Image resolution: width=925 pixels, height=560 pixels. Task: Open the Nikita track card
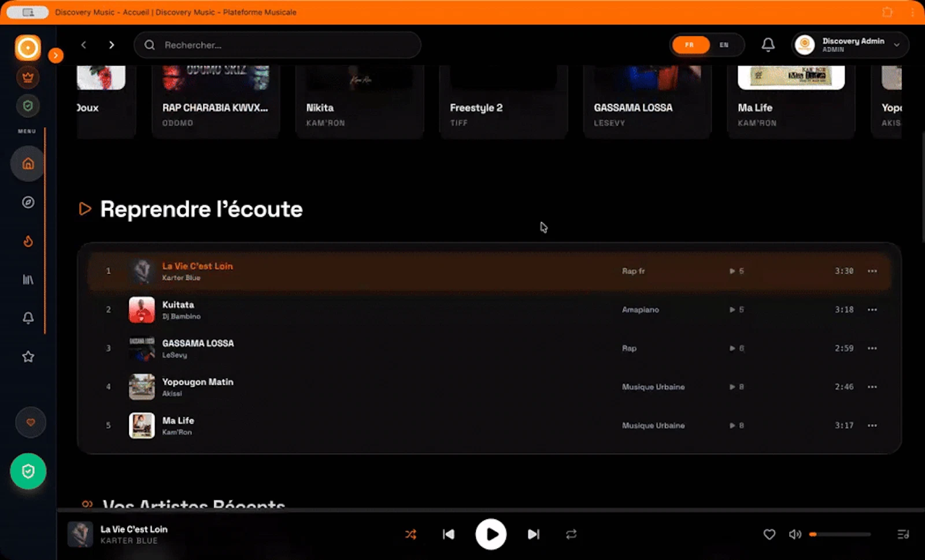pyautogui.click(x=360, y=101)
